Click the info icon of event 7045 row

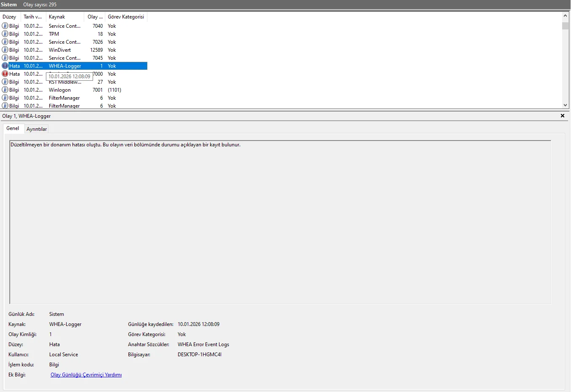[5, 58]
